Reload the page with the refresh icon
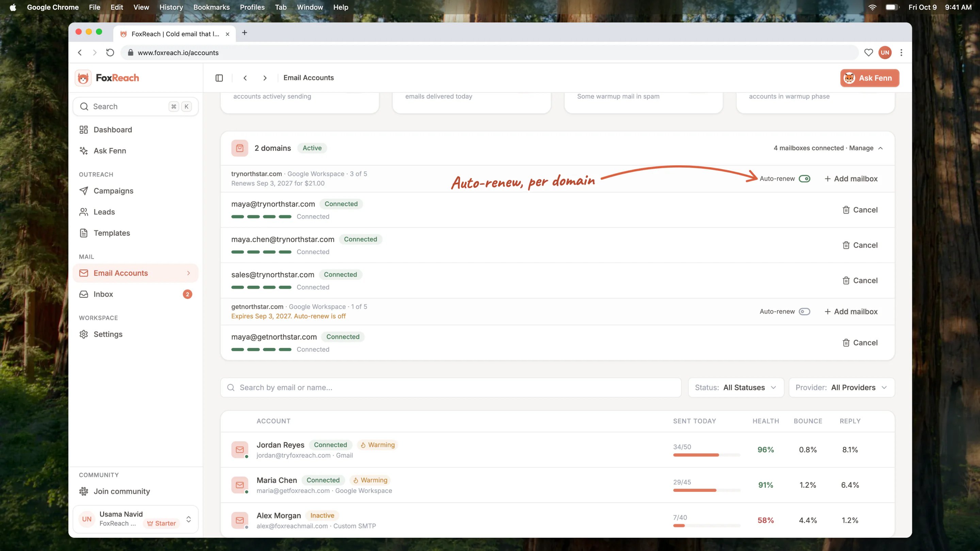This screenshot has width=980, height=551. 110,52
